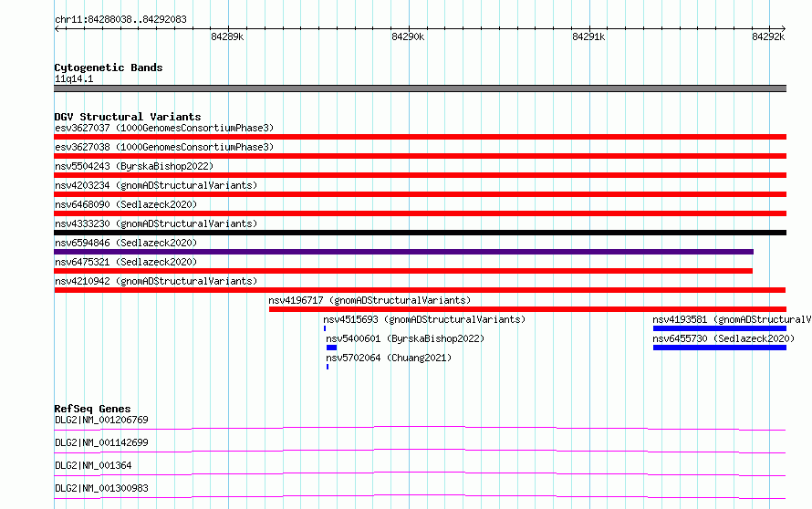Click the chr11:84288038..84292083 coordinate label
The width and height of the screenshot is (812, 509).
[120, 20]
